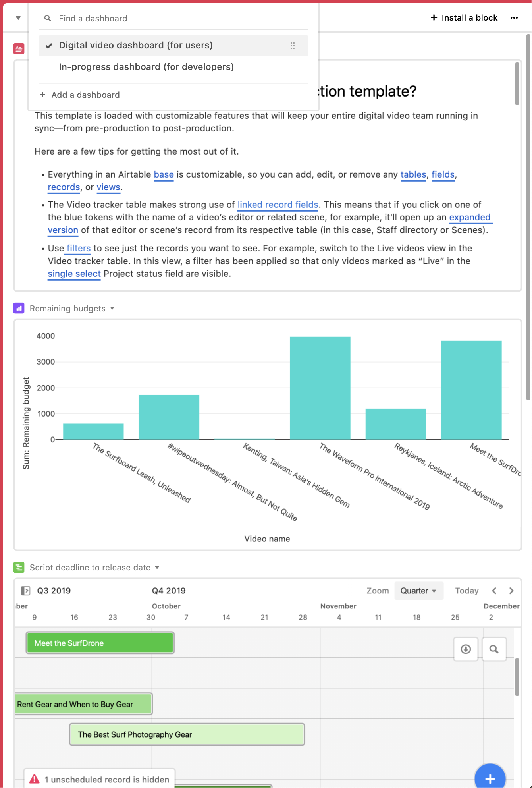Open Rent Gear and When to Buy Gear record

click(83, 704)
